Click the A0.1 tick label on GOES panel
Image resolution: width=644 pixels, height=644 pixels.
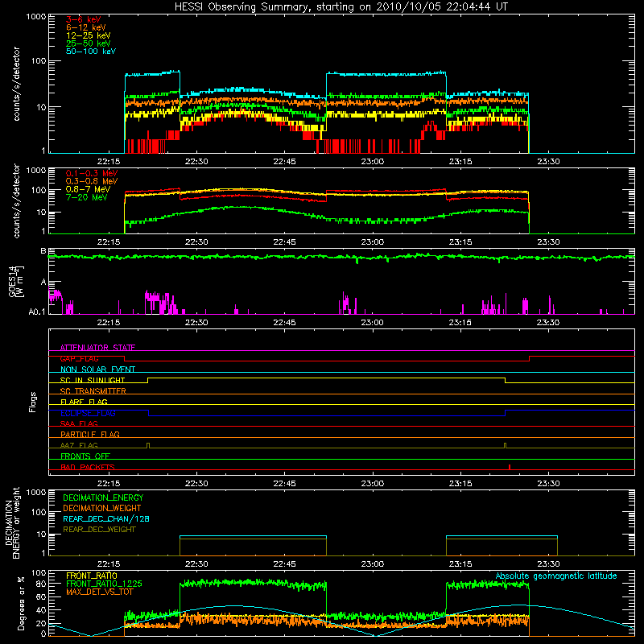pos(36,312)
